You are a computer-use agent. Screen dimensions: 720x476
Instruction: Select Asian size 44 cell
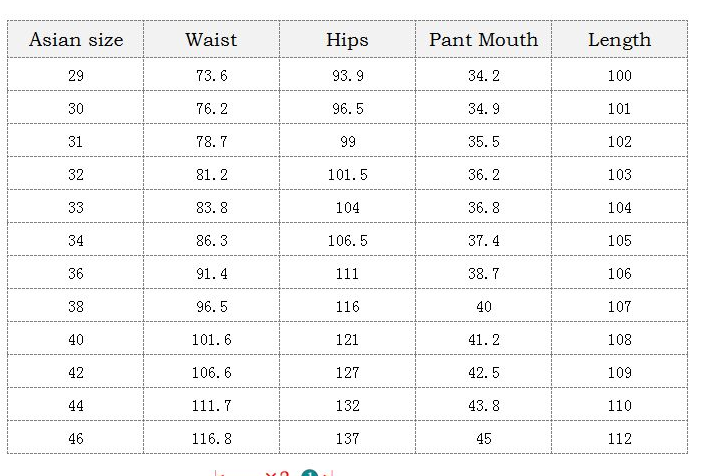point(76,406)
